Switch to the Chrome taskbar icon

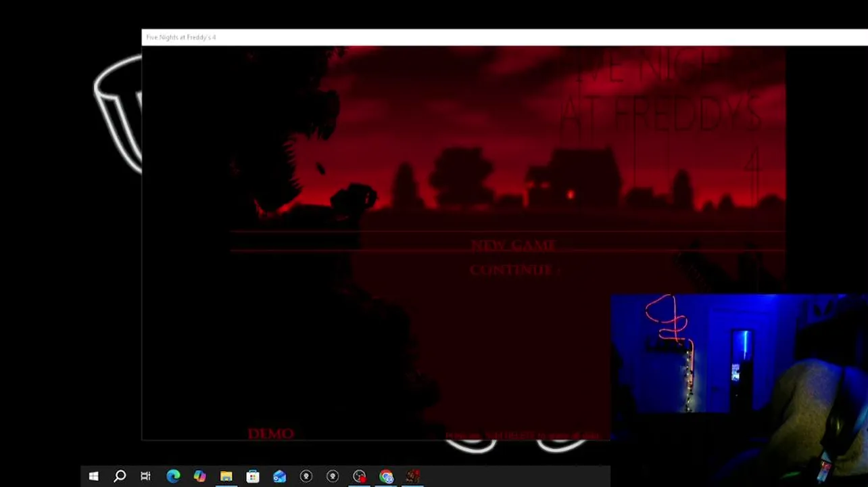(386, 476)
